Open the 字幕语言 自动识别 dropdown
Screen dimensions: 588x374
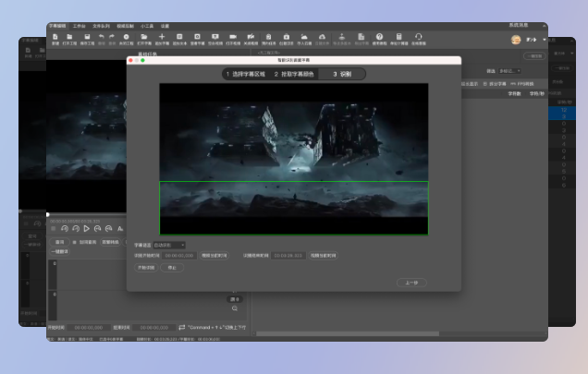pos(169,245)
